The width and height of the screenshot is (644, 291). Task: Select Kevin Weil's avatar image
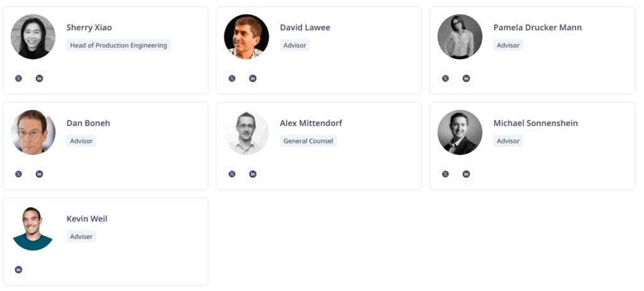(33, 228)
